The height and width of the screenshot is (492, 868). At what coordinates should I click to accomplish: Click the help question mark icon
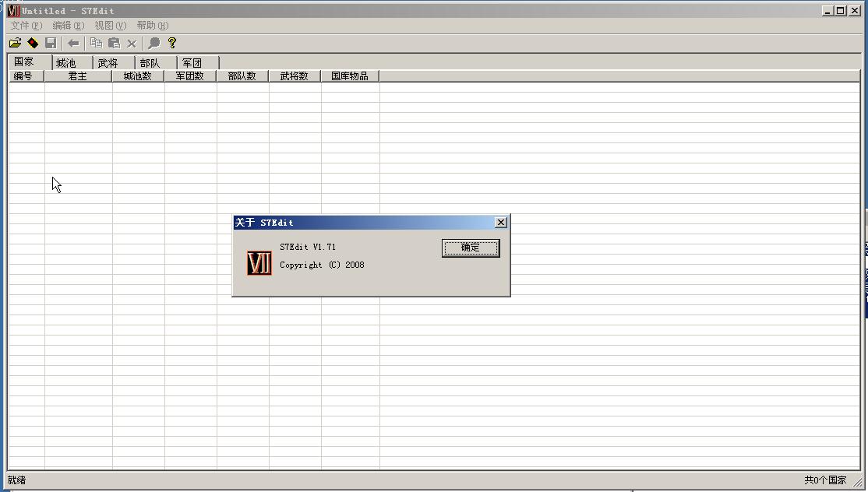(172, 43)
